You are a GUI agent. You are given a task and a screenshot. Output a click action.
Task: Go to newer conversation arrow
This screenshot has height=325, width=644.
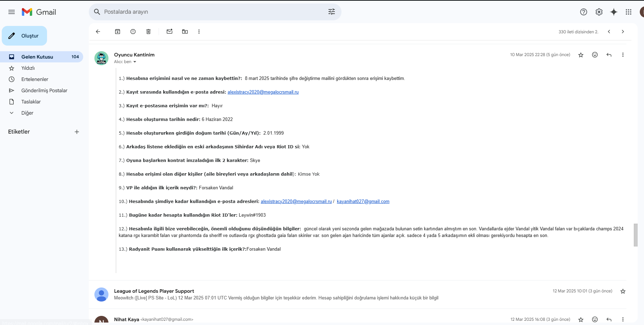609,32
